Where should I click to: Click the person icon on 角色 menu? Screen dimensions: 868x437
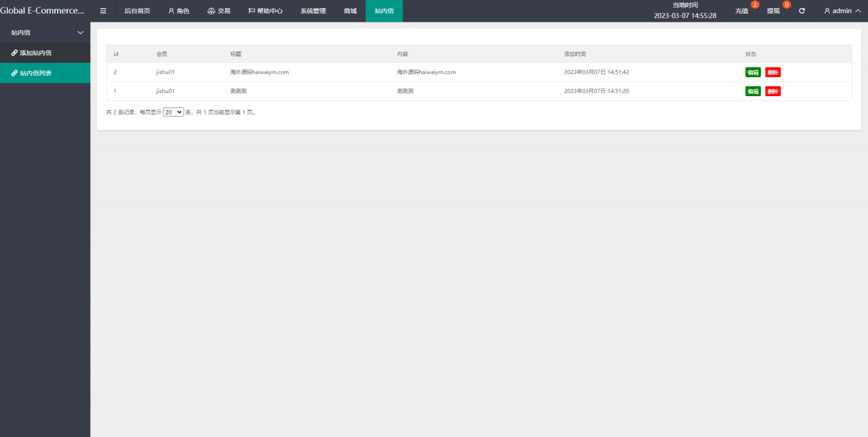[x=172, y=11]
